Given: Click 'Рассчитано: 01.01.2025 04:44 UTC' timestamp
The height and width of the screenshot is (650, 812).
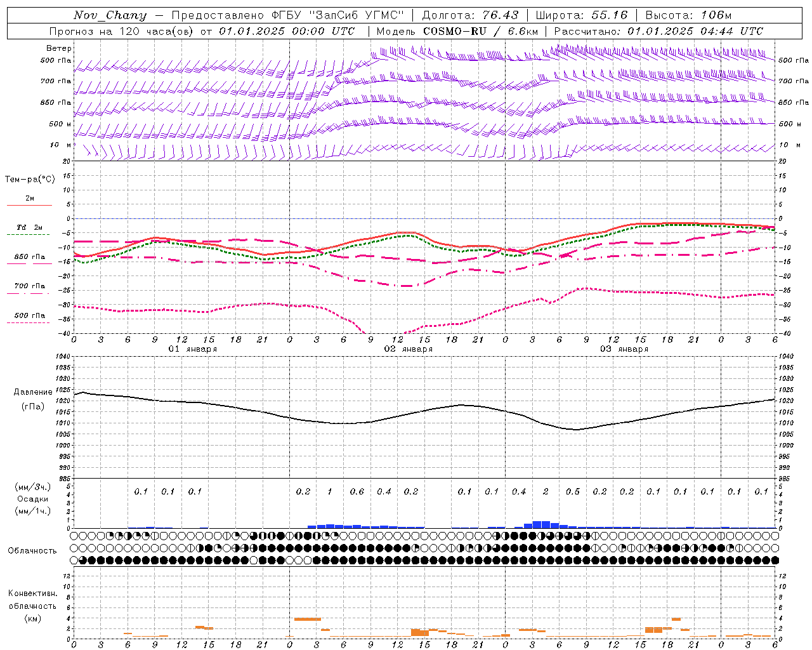Looking at the screenshot, I should pos(658,31).
